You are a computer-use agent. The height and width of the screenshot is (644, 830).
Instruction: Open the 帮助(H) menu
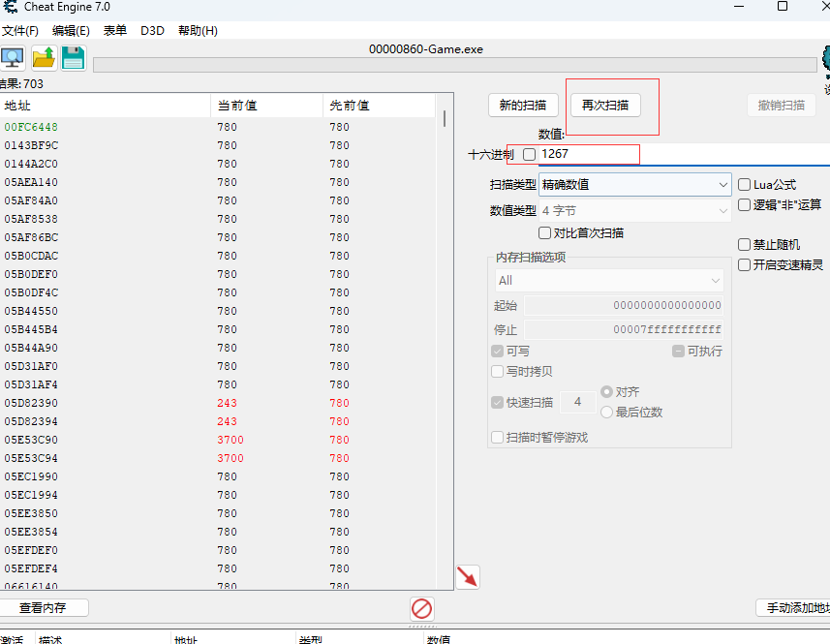(x=198, y=31)
